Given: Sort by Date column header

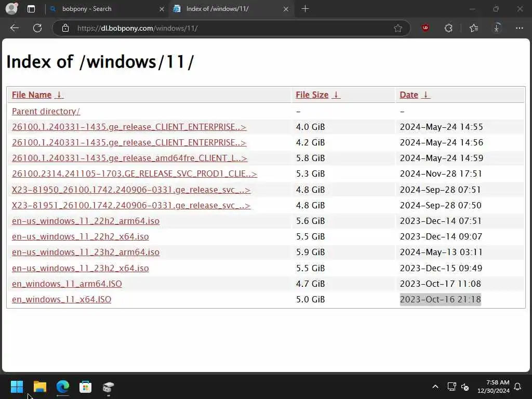Looking at the screenshot, I should (x=408, y=95).
